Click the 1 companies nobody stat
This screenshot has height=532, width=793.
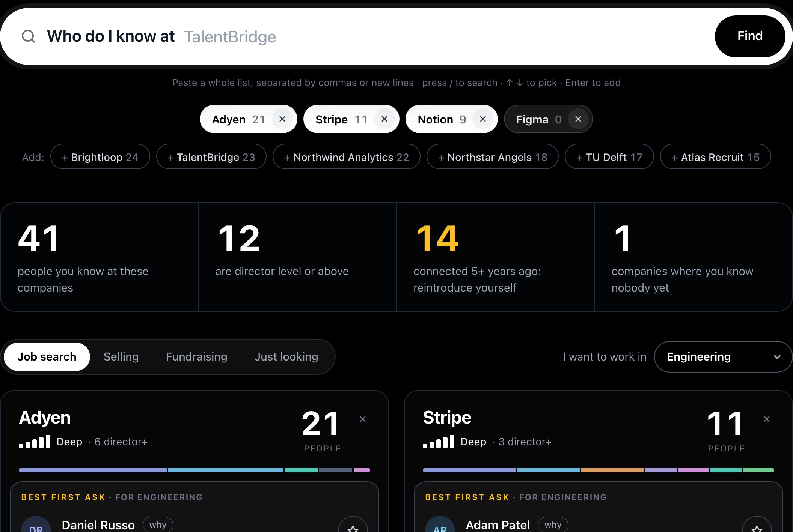(693, 257)
